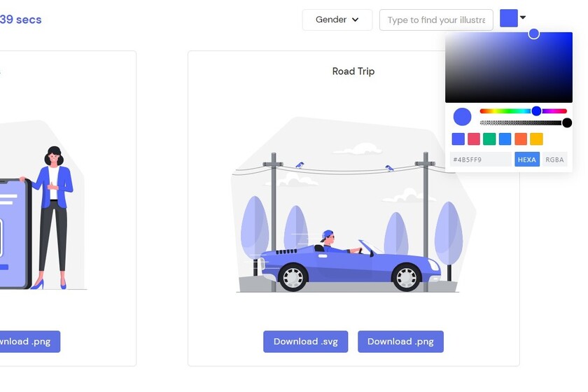This screenshot has height=392, width=588.
Task: Switch color format to HEXA
Action: point(527,160)
